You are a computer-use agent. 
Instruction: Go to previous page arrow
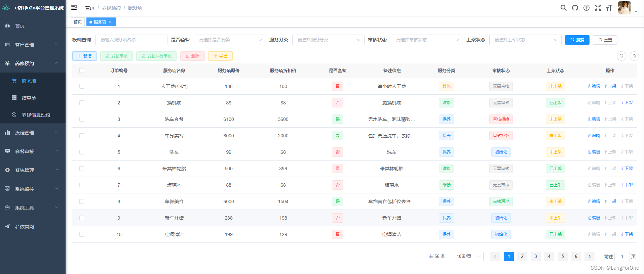(495, 257)
